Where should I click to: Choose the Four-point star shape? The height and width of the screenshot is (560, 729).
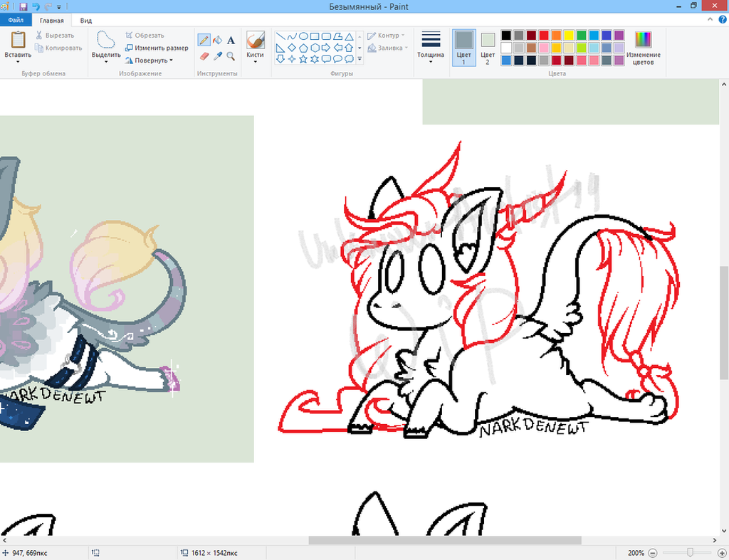(x=291, y=59)
